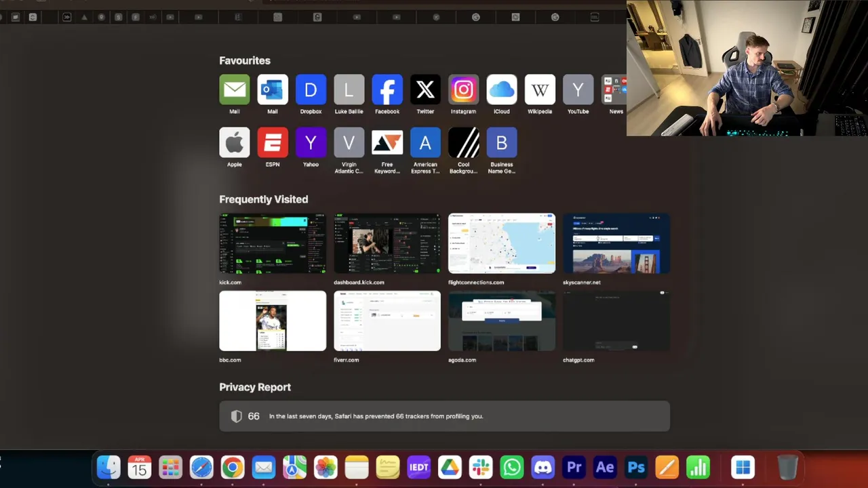The width and height of the screenshot is (868, 488).
Task: Click the Privacy Report shield icon
Action: coord(236,416)
